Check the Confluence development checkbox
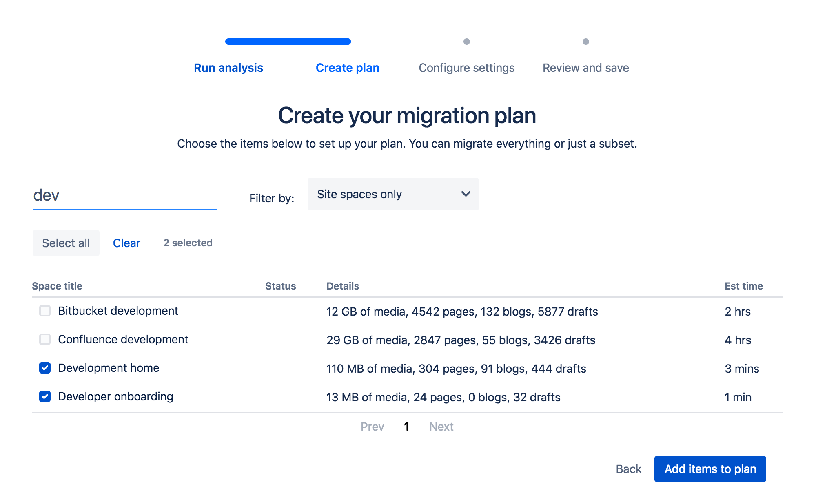 click(45, 339)
